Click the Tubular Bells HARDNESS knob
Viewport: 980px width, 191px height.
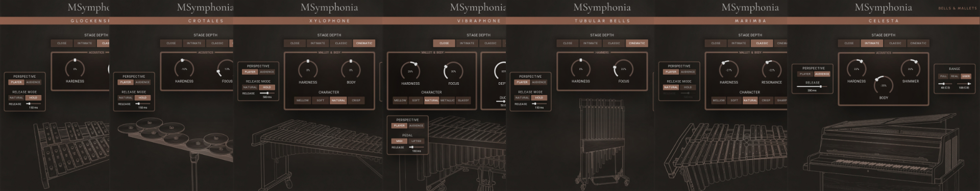coord(581,68)
